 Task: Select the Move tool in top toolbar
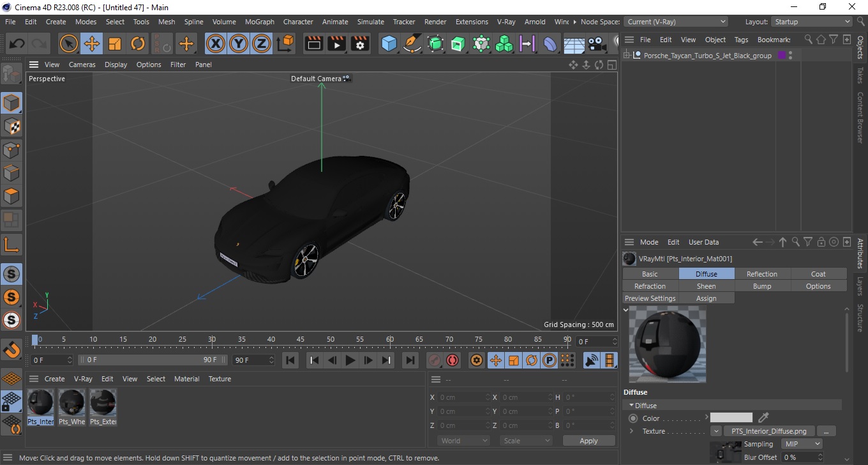pos(92,44)
